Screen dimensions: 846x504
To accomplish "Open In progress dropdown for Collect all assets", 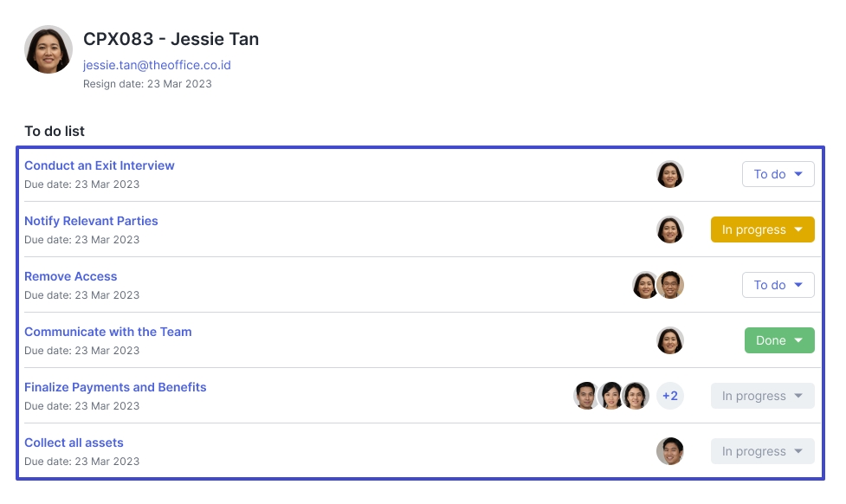I will pos(762,451).
